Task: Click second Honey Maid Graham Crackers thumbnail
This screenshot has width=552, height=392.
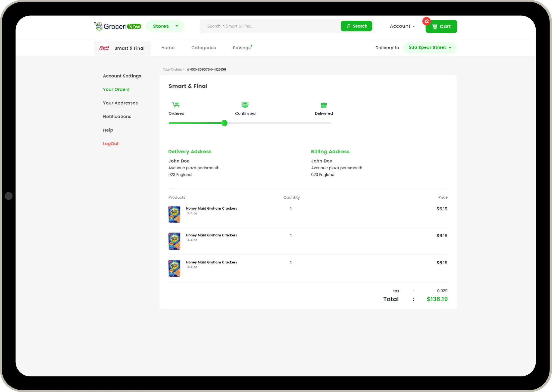Action: (174, 241)
